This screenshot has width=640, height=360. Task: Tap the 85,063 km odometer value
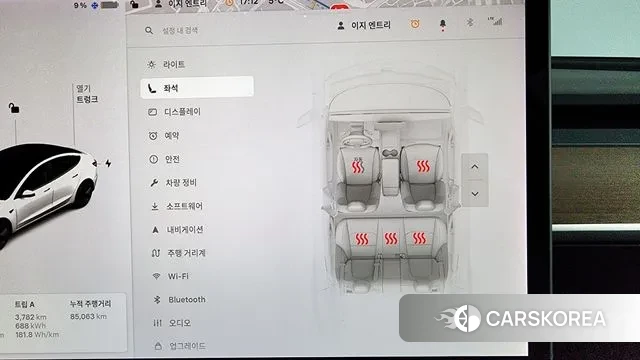(x=88, y=316)
